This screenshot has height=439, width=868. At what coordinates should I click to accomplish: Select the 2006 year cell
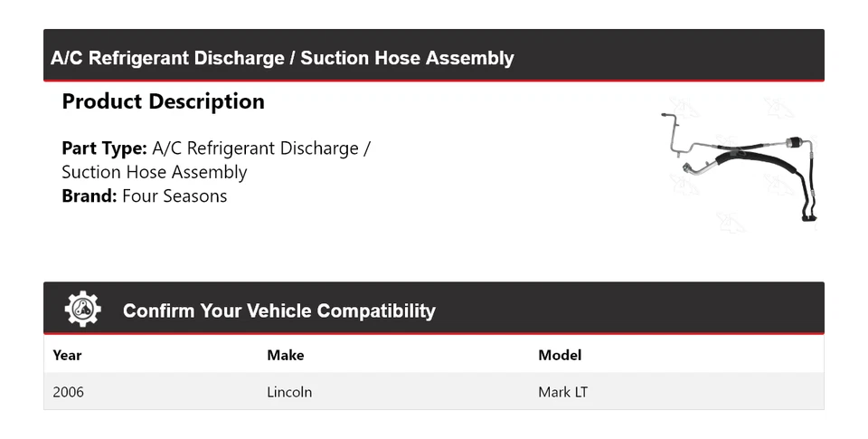click(x=69, y=392)
